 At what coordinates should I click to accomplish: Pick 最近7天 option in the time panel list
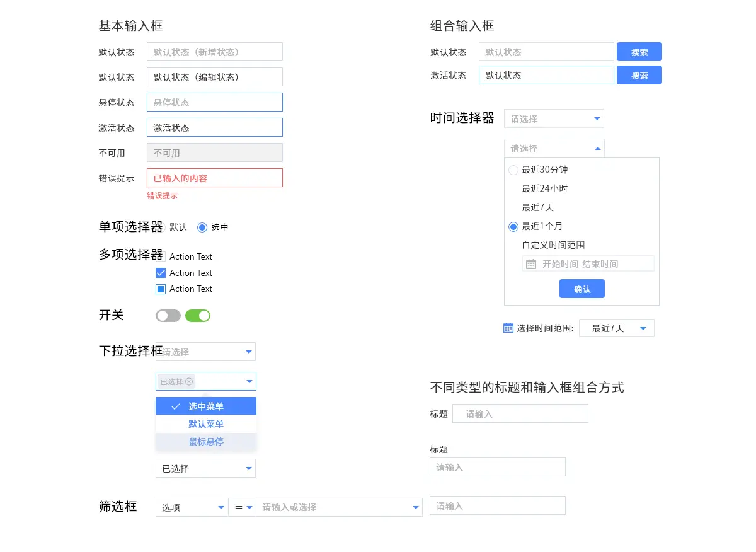[538, 207]
